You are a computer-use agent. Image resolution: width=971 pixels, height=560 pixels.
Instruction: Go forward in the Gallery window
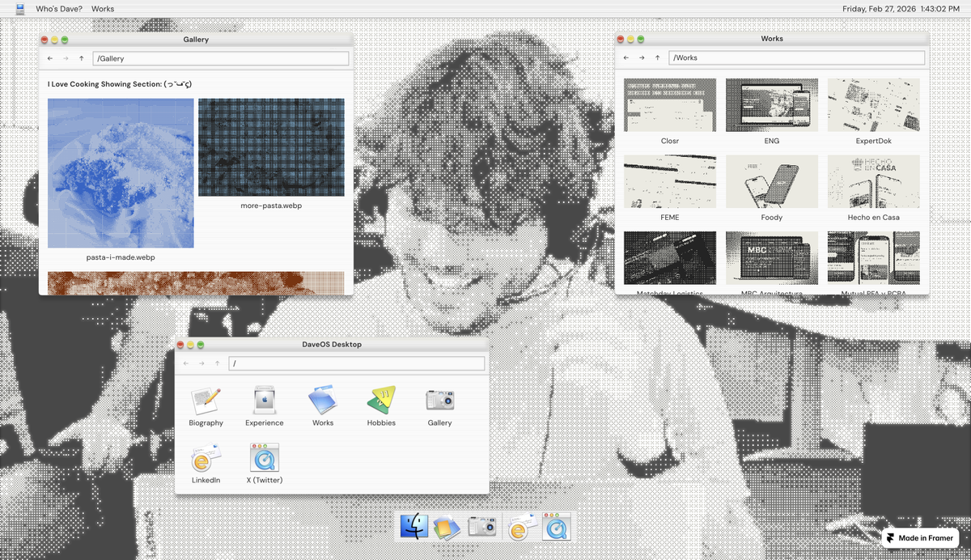pos(66,58)
